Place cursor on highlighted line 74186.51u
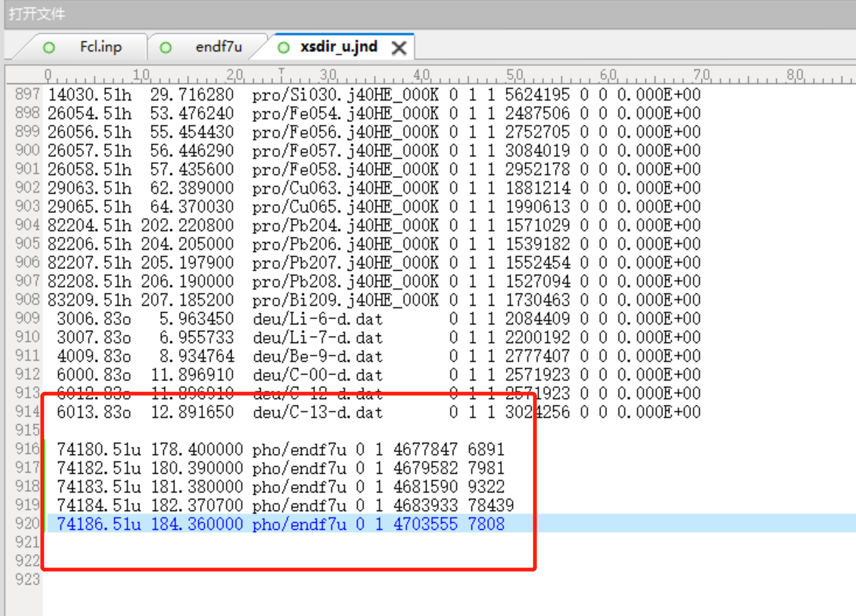 280,524
